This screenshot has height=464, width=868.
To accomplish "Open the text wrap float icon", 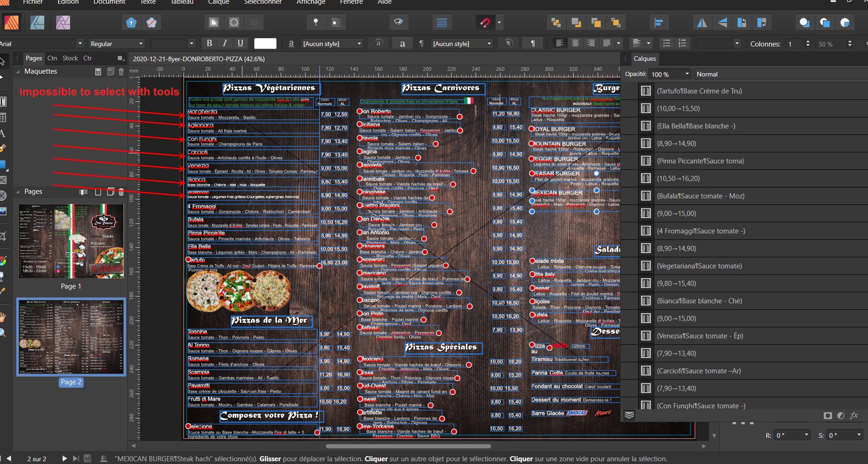I will click(x=336, y=22).
